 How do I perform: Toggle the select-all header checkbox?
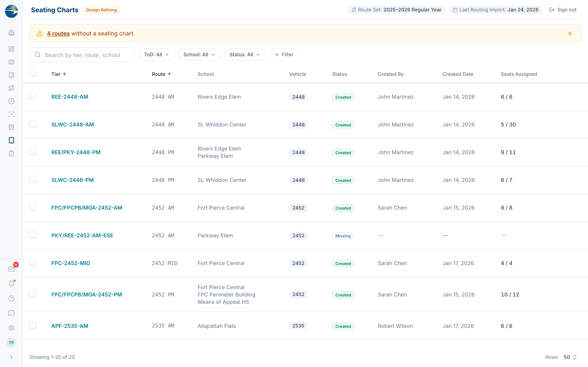pyautogui.click(x=32, y=73)
